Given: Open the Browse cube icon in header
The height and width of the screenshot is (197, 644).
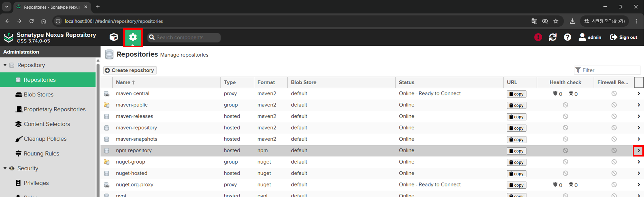Looking at the screenshot, I should click(x=114, y=37).
